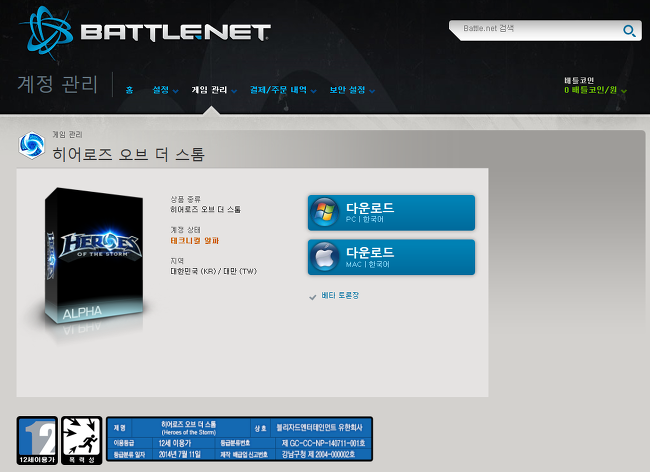
Task: Expand the 결제/주문 내역 dropdown chevron
Action: pos(313,91)
